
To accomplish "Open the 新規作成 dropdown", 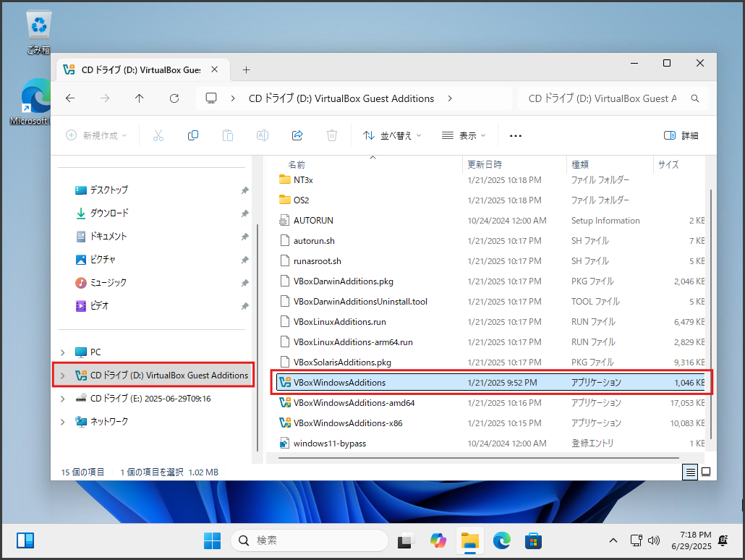I will (x=97, y=135).
